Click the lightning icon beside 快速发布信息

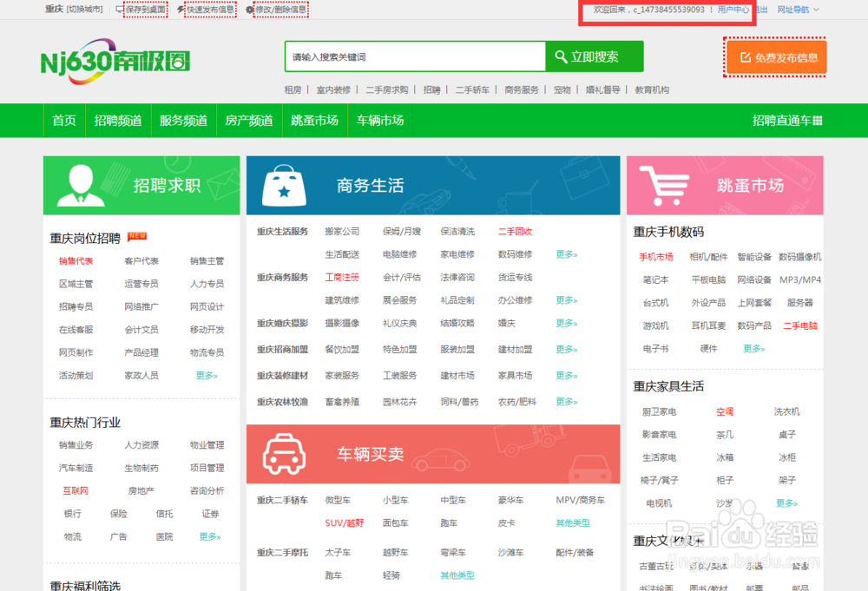[x=179, y=9]
